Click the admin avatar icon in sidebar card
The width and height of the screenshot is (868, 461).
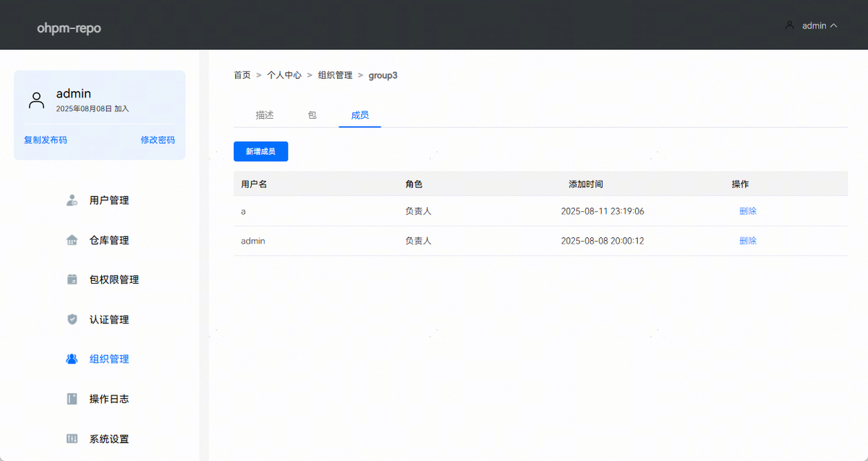[x=36, y=100]
